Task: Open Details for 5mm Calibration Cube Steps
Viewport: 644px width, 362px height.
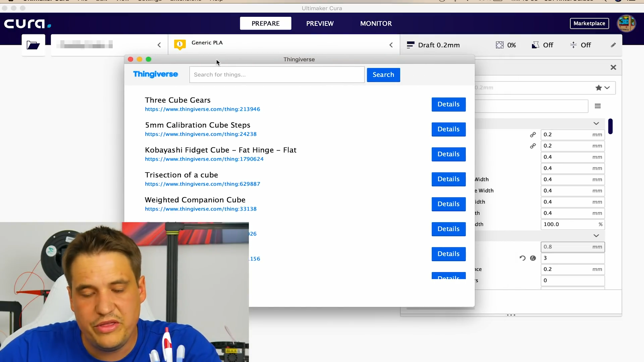Action: point(448,129)
